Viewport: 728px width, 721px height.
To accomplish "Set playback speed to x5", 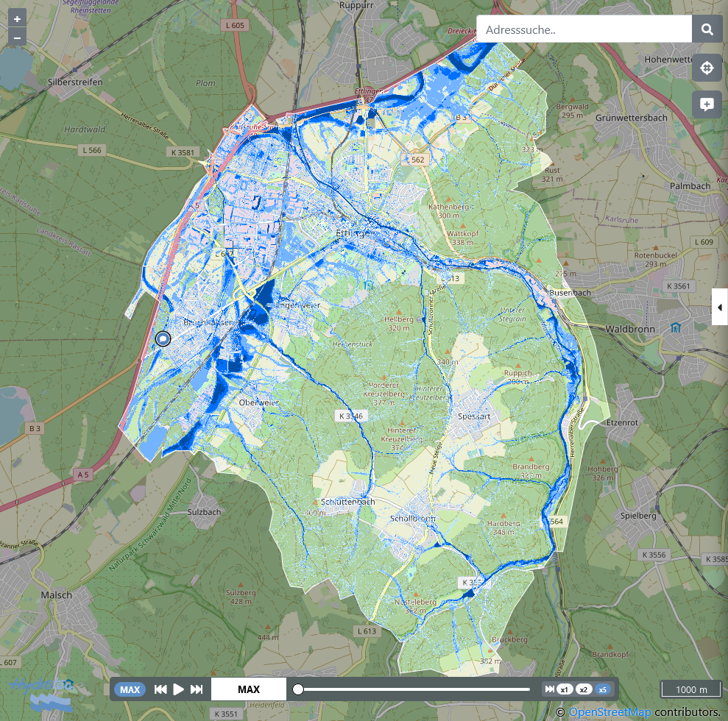I will pos(603,689).
